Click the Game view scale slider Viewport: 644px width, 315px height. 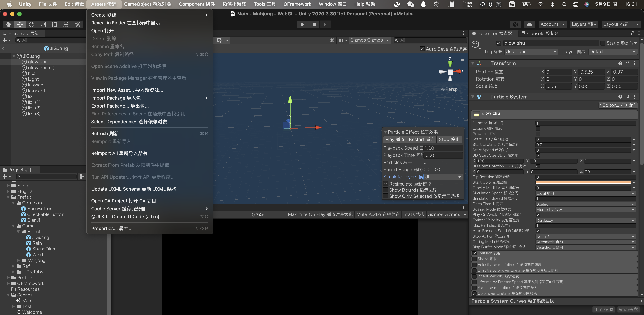(x=231, y=215)
